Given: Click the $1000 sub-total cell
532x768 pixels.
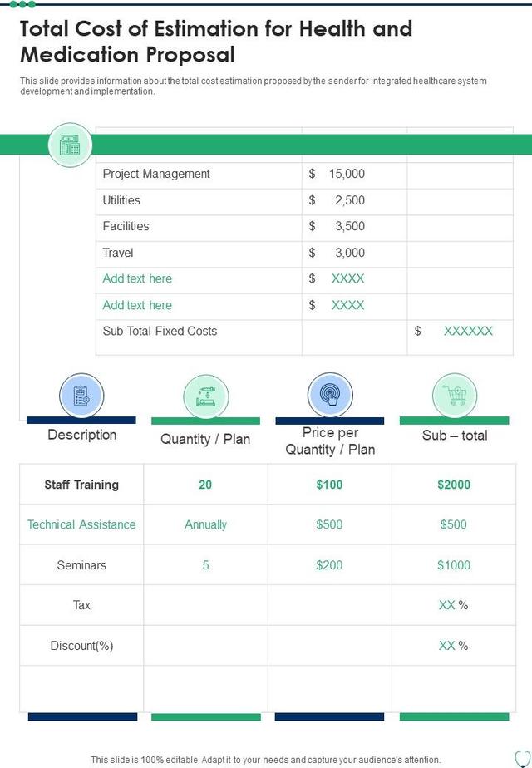Looking at the screenshot, I should (x=454, y=565).
